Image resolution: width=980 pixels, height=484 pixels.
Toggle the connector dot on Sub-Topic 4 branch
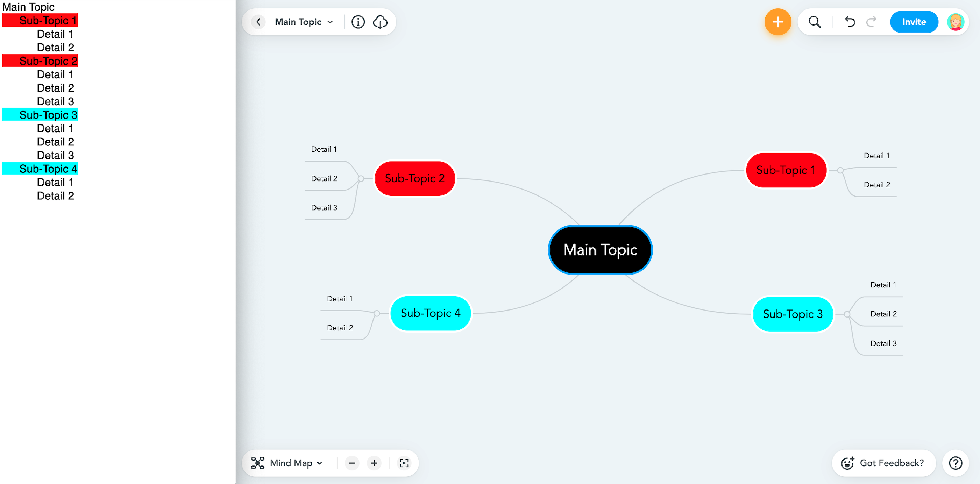point(377,313)
